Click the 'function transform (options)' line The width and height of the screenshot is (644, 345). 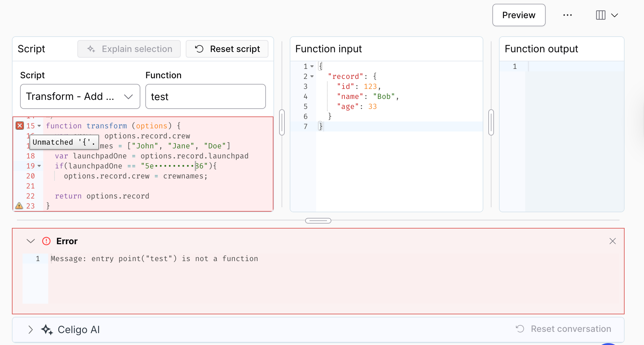point(113,126)
